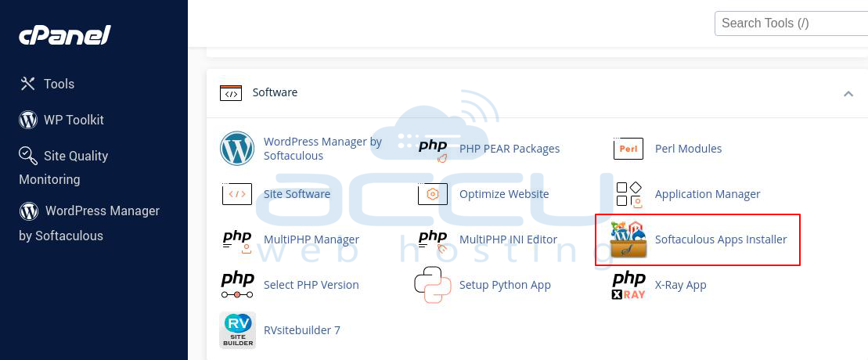Image resolution: width=868 pixels, height=360 pixels.
Task: Click the Perl Modules icon
Action: coord(628,149)
